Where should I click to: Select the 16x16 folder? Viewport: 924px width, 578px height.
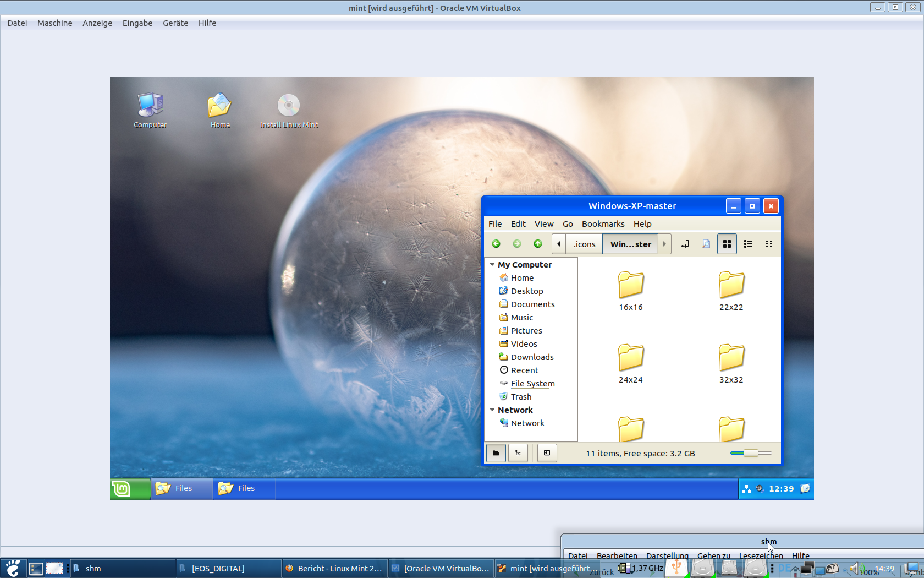coord(631,291)
